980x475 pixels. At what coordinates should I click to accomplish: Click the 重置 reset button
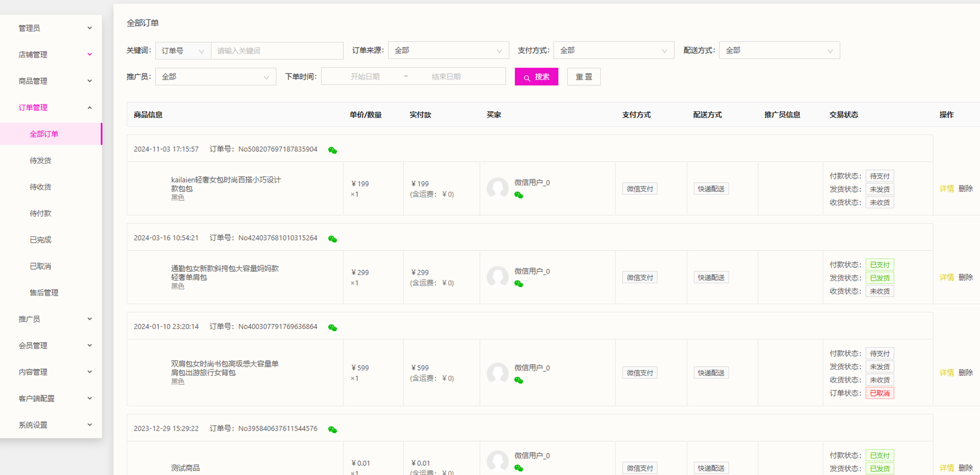click(x=584, y=77)
